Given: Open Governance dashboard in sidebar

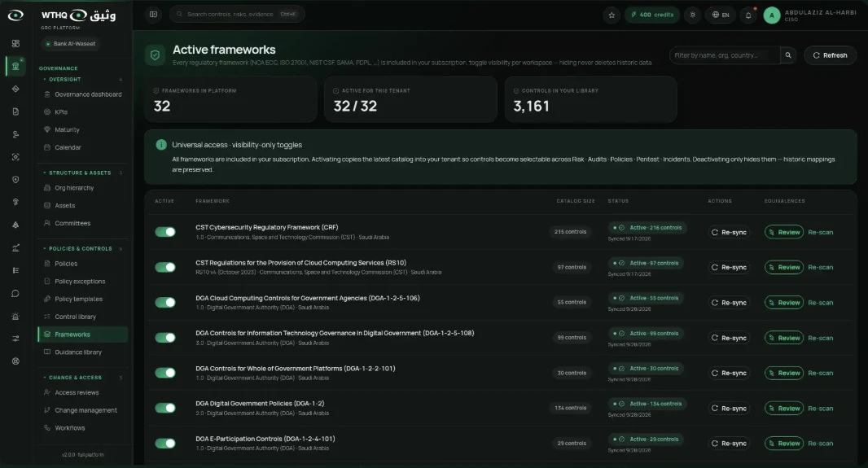Looking at the screenshot, I should (83, 94).
